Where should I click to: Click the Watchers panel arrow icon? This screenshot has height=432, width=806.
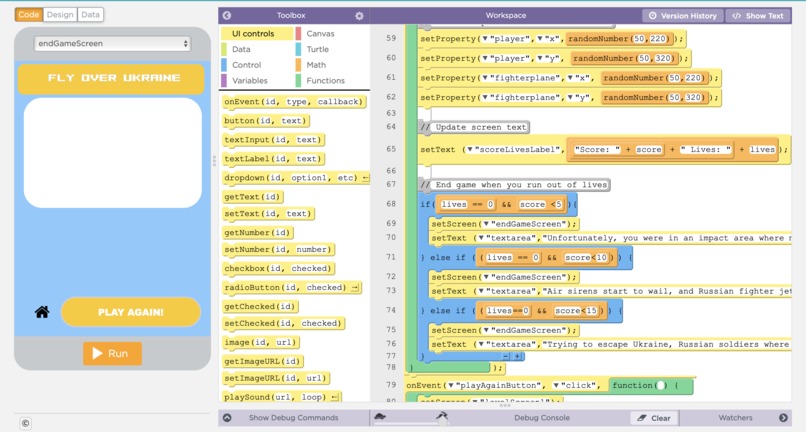coord(783,418)
